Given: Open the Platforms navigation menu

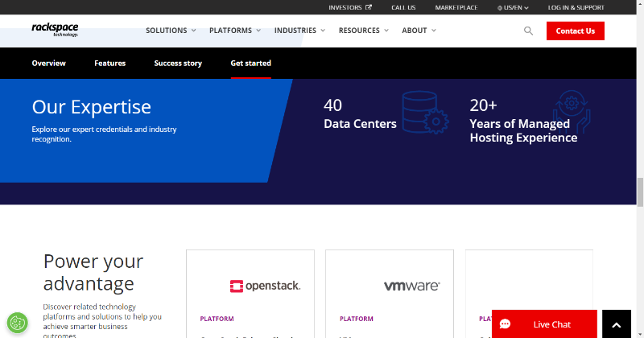Looking at the screenshot, I should pos(235,31).
